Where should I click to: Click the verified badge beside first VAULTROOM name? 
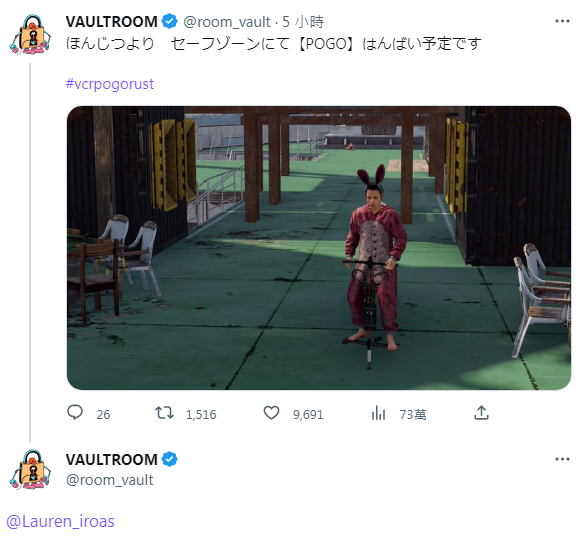click(x=169, y=21)
